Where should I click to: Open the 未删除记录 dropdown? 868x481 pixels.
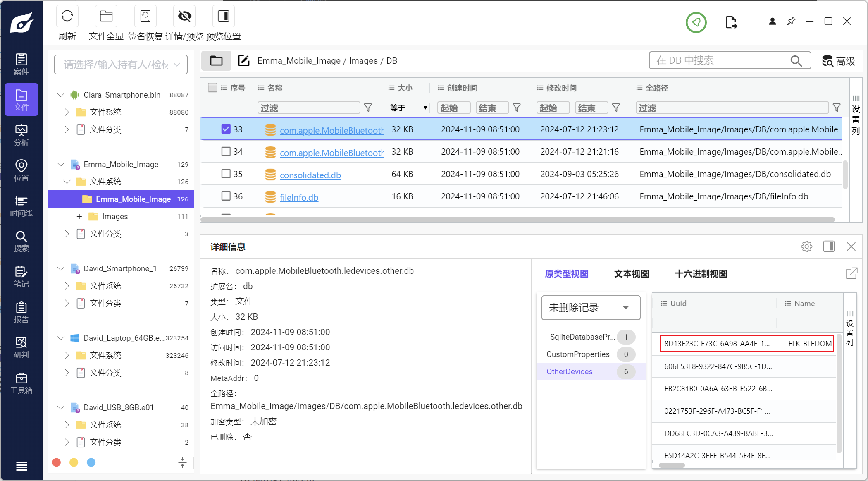point(591,308)
